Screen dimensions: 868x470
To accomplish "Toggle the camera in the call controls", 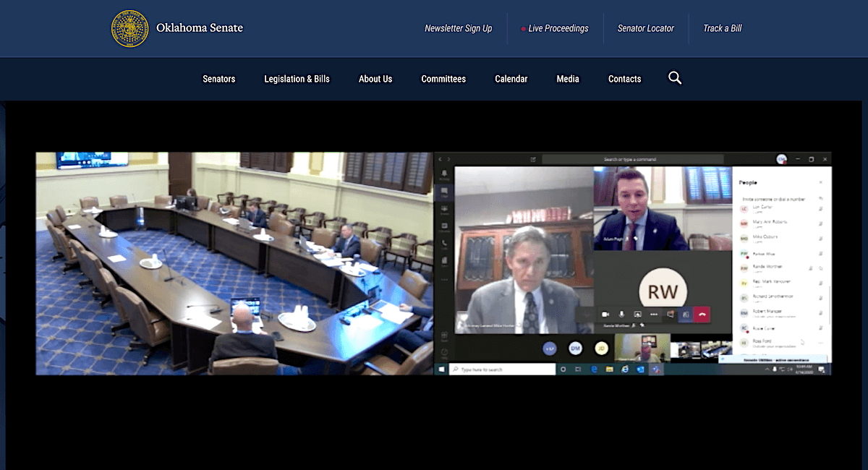I will 604,315.
